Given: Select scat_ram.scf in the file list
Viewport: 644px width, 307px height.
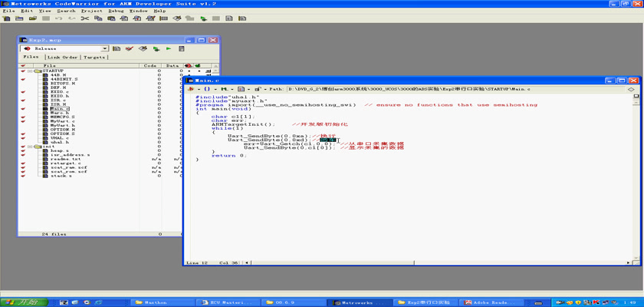Looking at the screenshot, I should coord(69,167).
